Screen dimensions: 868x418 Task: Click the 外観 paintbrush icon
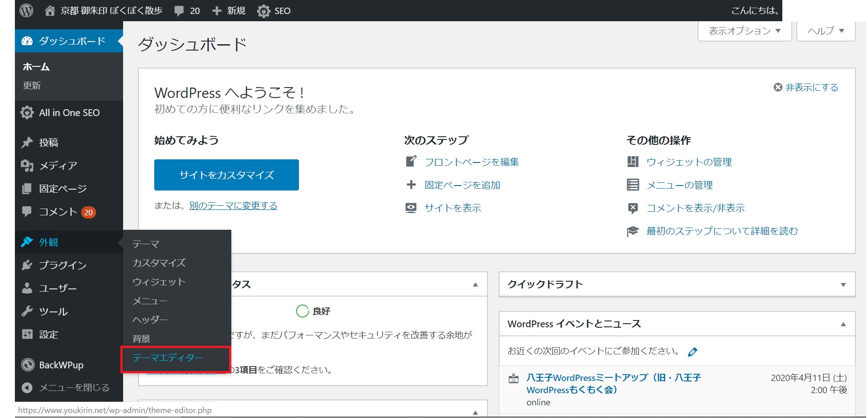pyautogui.click(x=27, y=242)
